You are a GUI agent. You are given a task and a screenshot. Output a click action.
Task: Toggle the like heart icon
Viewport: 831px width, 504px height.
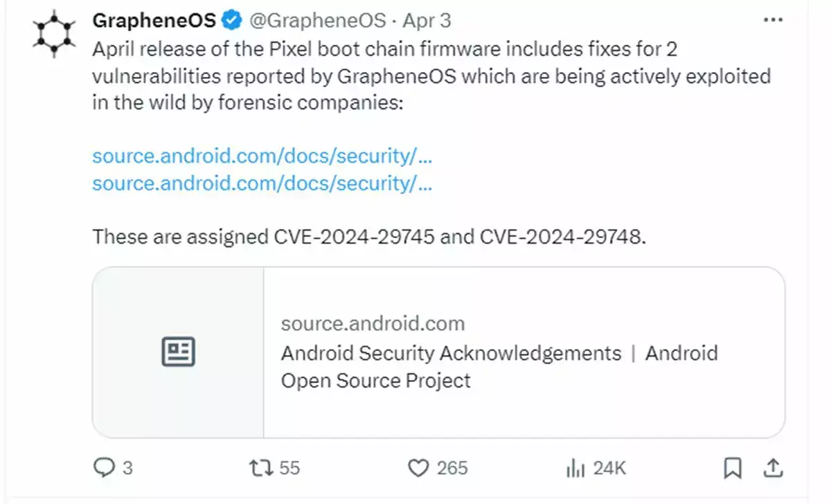pyautogui.click(x=418, y=469)
